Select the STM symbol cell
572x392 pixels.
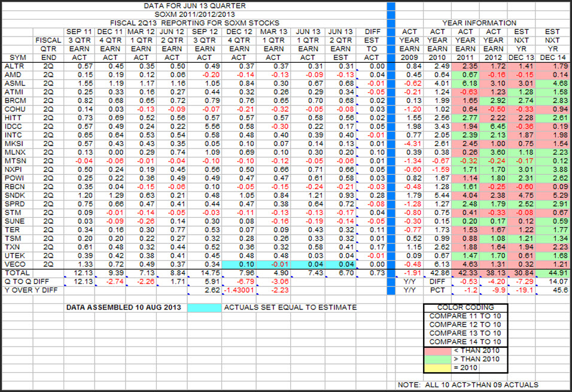coord(17,213)
